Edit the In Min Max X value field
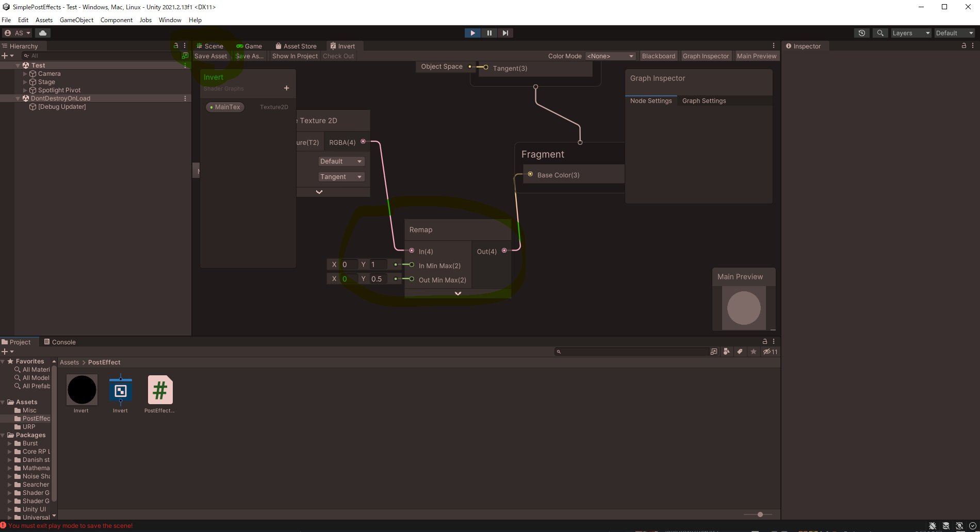The image size is (980, 532). [349, 264]
